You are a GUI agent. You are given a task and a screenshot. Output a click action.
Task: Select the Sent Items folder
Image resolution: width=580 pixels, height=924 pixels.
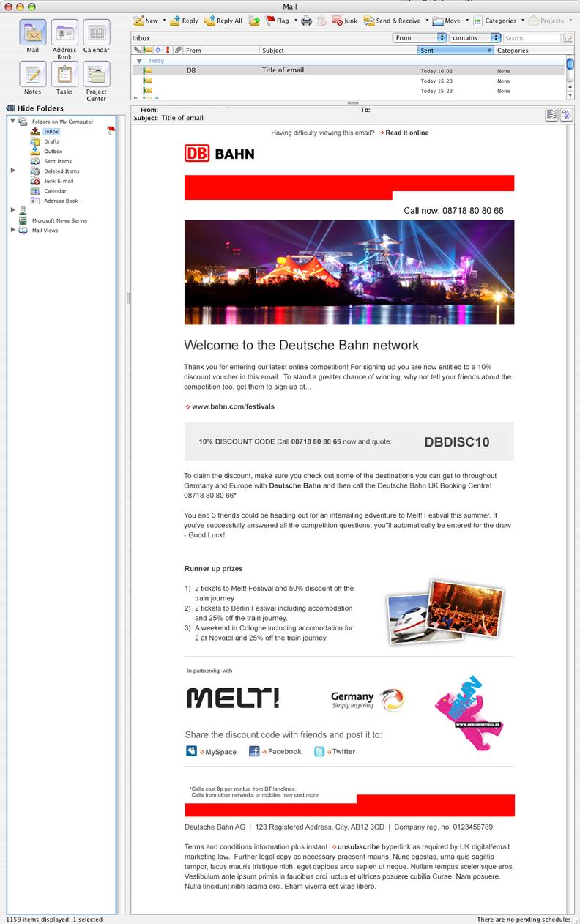click(x=58, y=161)
